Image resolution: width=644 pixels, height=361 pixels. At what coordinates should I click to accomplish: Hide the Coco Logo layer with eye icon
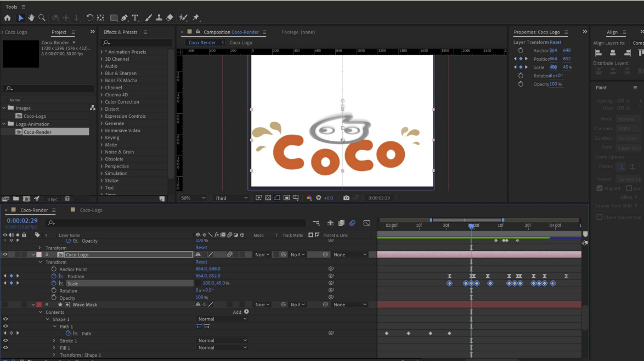click(x=5, y=255)
